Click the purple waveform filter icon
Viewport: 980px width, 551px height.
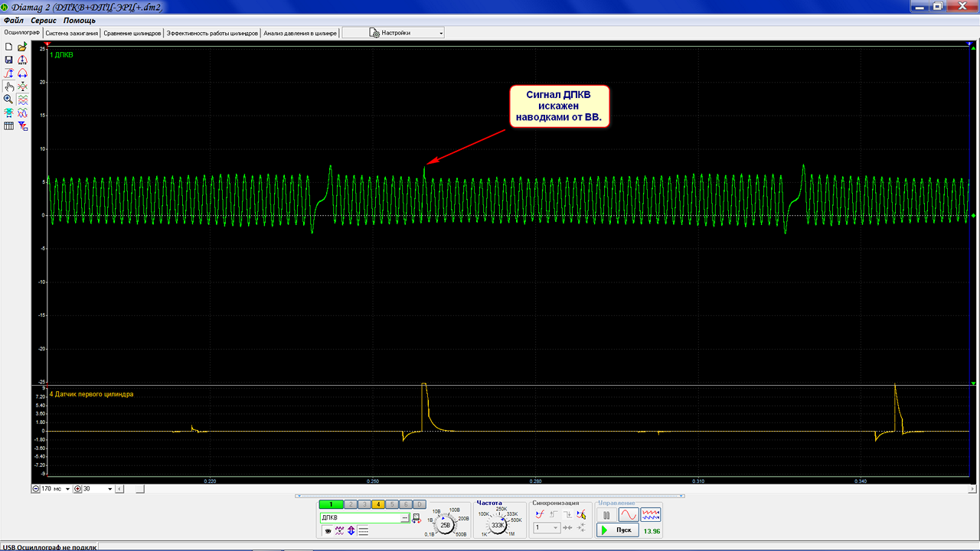point(339,530)
